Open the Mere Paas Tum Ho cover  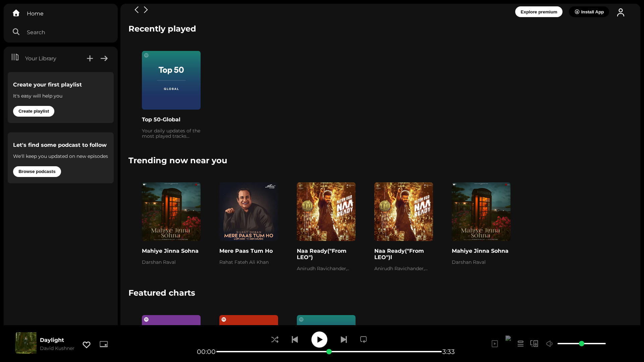tap(249, 212)
